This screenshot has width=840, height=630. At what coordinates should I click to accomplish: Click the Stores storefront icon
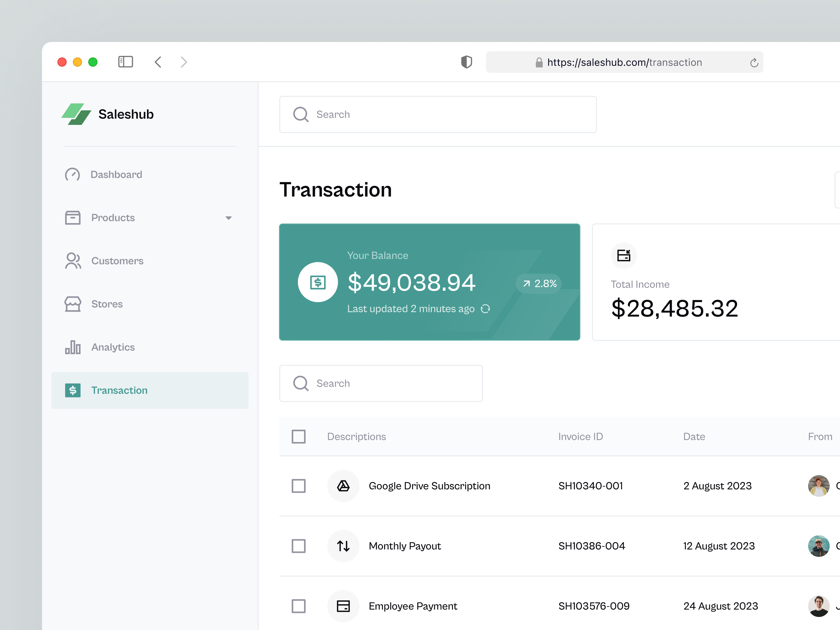coord(72,304)
